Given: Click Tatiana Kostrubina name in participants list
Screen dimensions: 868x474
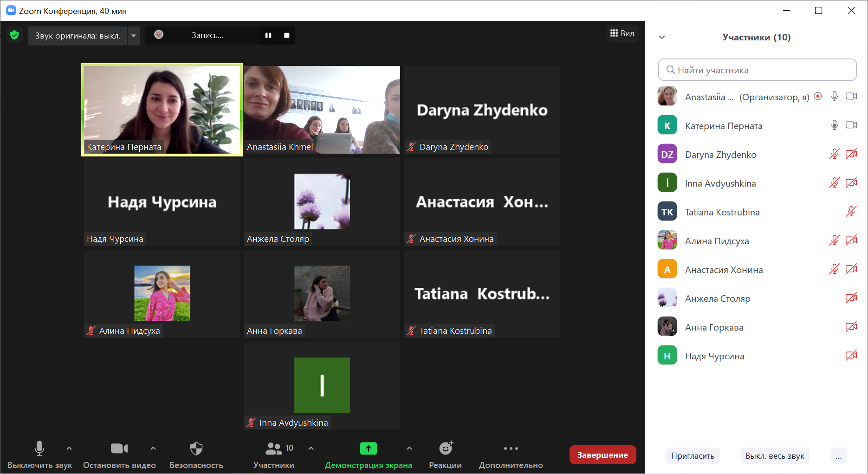Looking at the screenshot, I should [722, 212].
